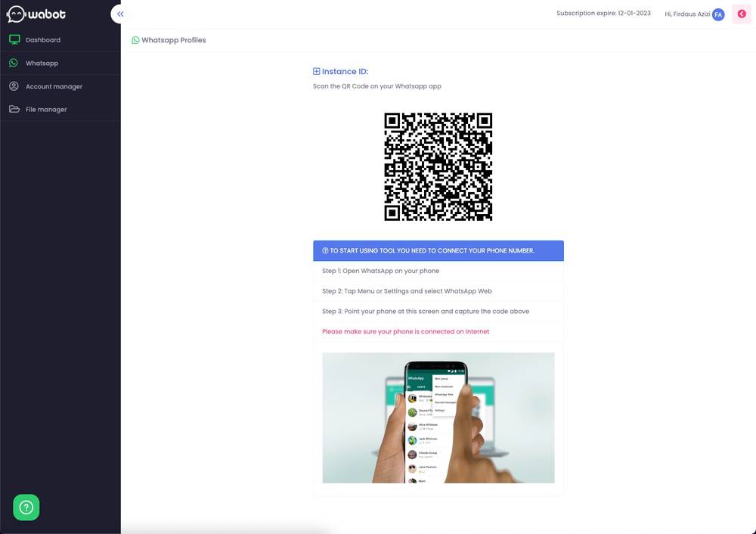Click the blue connect phone number banner

click(x=438, y=250)
